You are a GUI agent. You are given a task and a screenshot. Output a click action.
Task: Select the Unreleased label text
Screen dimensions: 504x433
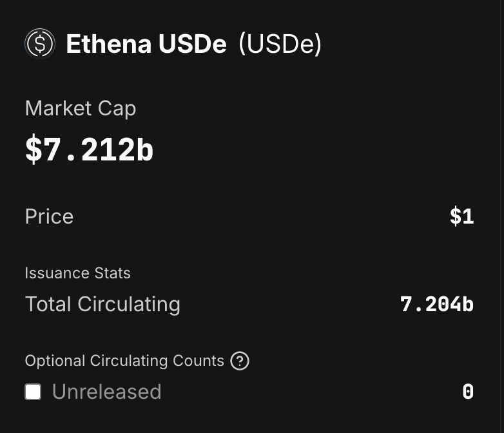tap(107, 392)
